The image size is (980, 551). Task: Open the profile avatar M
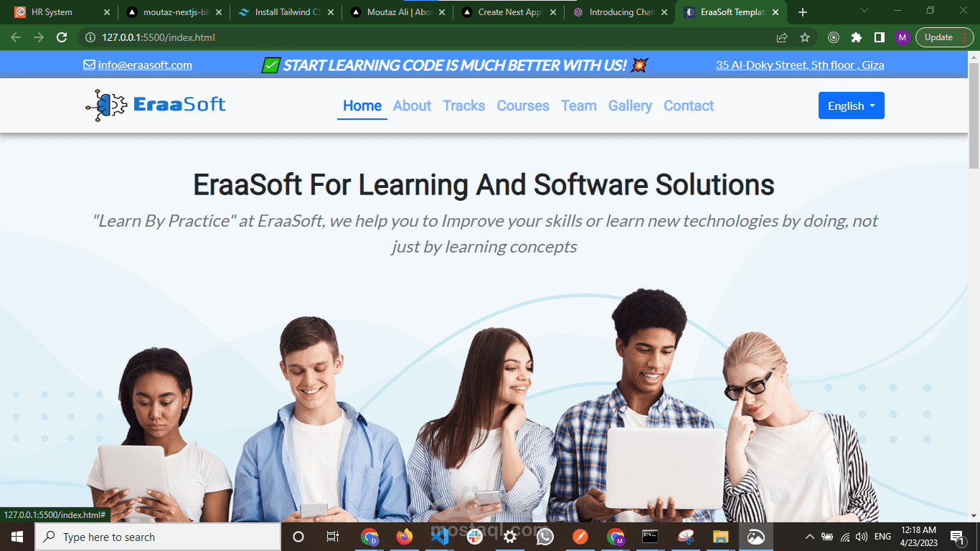(x=902, y=37)
